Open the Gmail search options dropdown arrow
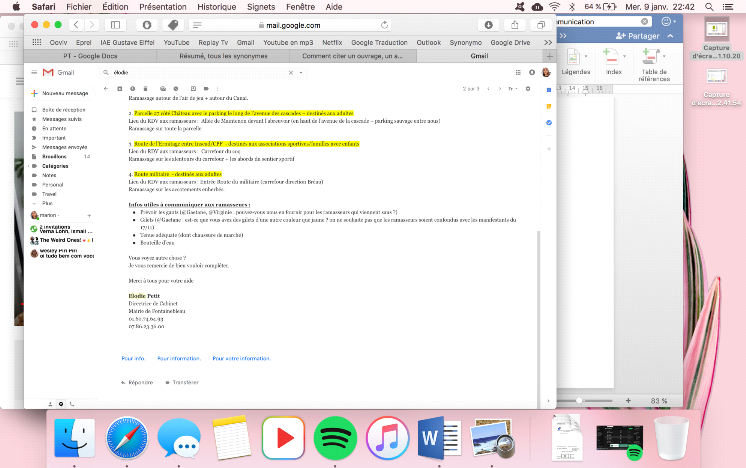This screenshot has width=746, height=468. click(x=301, y=73)
